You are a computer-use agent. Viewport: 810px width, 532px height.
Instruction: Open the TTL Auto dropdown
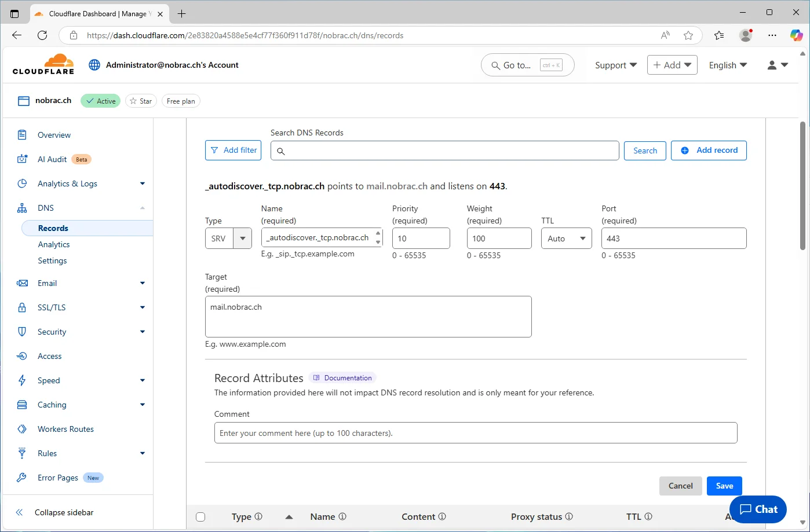(566, 239)
